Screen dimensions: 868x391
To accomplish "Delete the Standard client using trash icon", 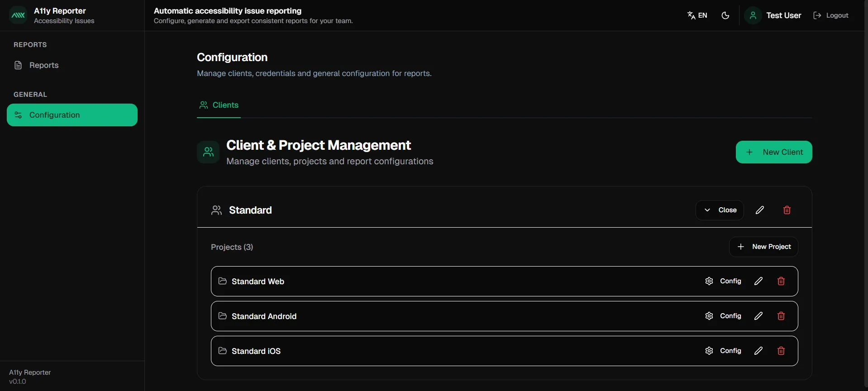I will pos(787,210).
